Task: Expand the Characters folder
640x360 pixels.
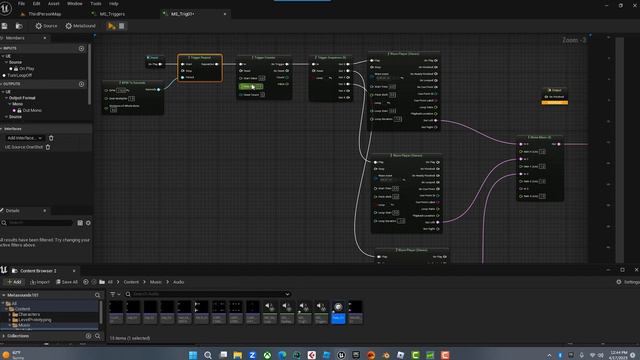Action: click(10, 315)
